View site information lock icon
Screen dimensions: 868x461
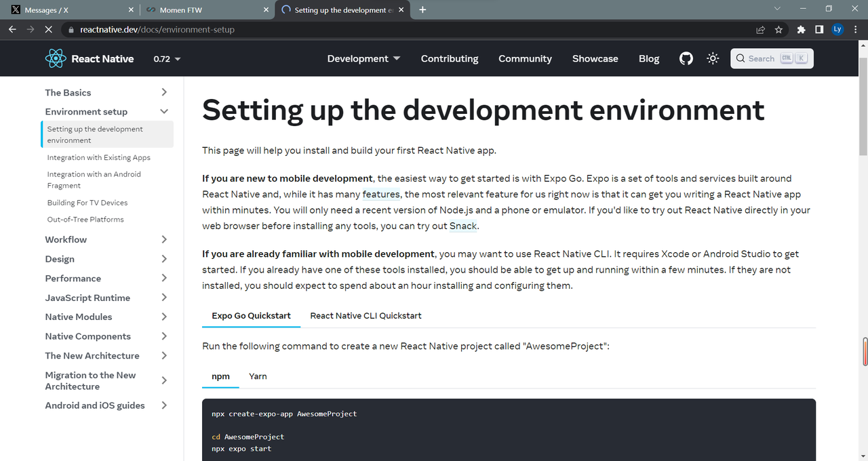pyautogui.click(x=71, y=30)
